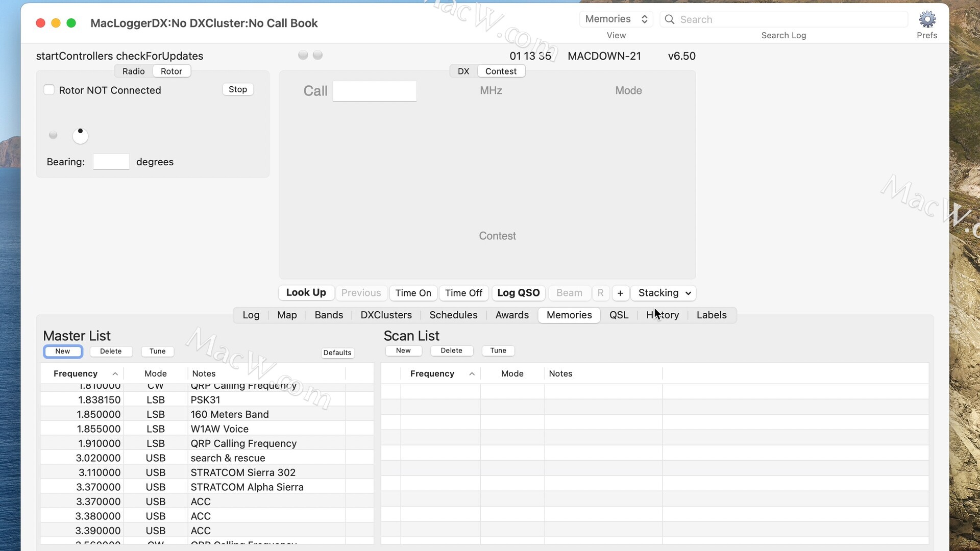
Task: Switch to the Radio tab
Action: (134, 71)
